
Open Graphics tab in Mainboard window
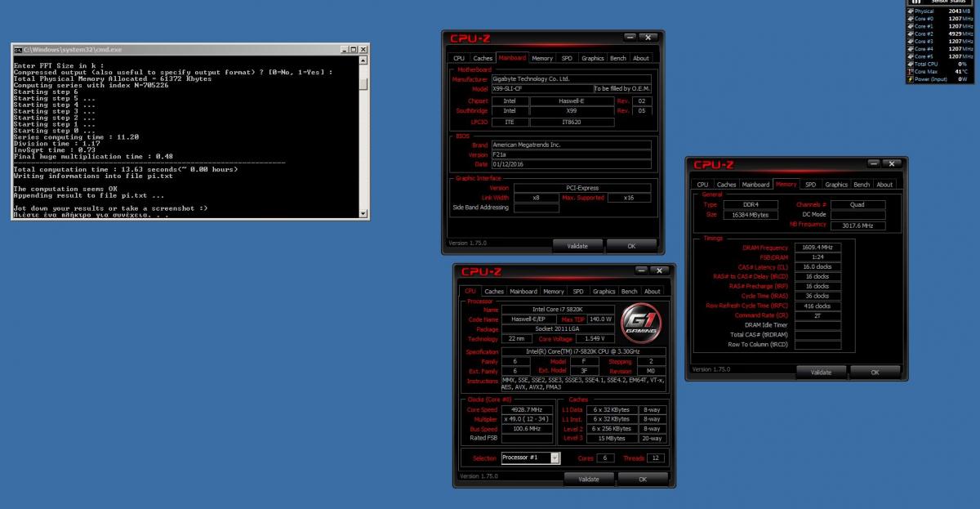tap(593, 58)
